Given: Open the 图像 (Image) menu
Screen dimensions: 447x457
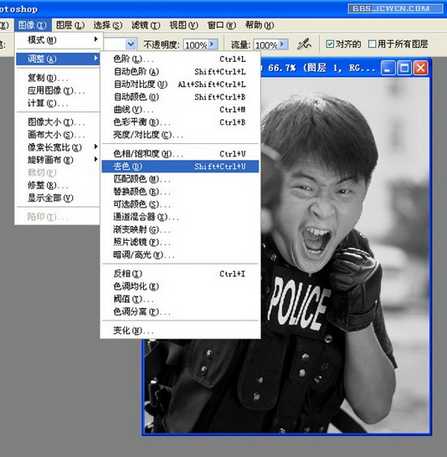Looking at the screenshot, I should [33, 25].
